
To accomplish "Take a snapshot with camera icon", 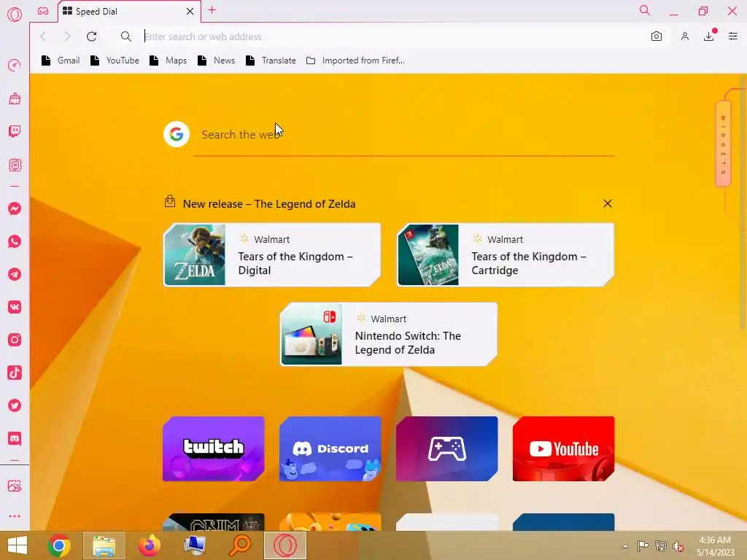I will pyautogui.click(x=657, y=36).
